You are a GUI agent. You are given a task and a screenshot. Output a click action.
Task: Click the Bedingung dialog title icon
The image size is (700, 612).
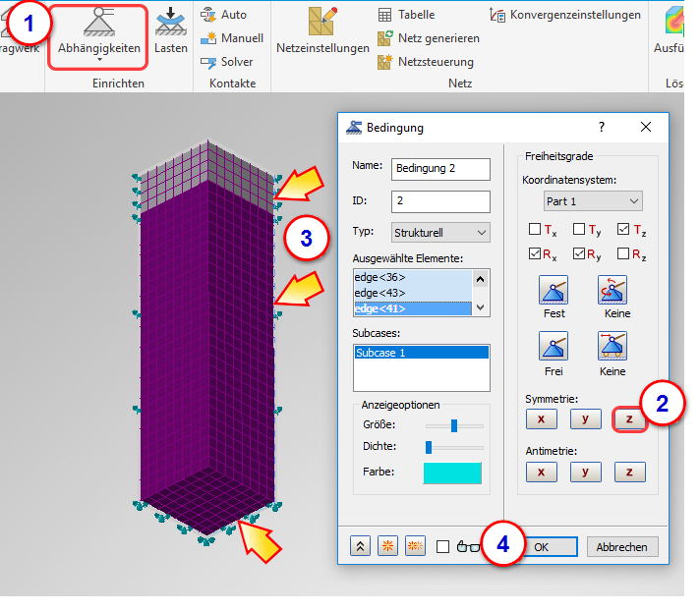coord(354,128)
